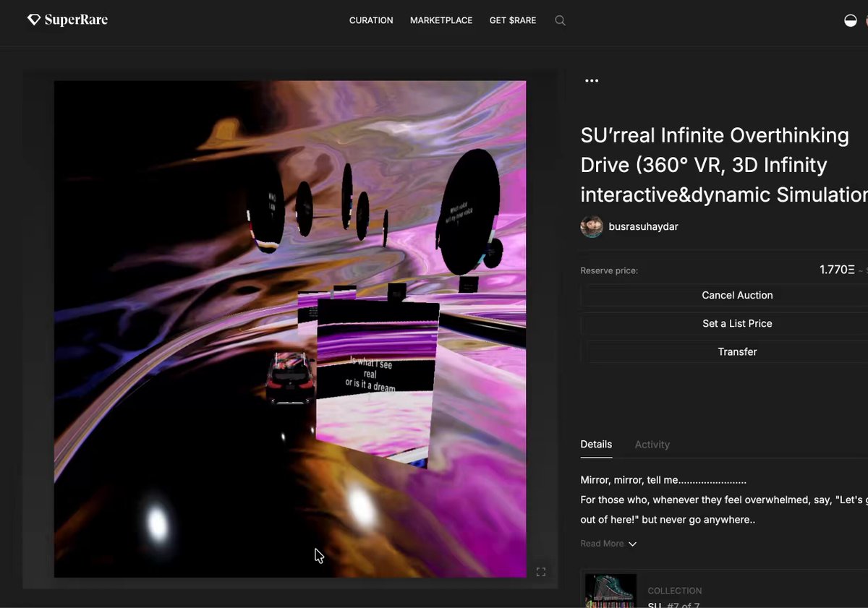Click the artwork preview image

coord(290,329)
